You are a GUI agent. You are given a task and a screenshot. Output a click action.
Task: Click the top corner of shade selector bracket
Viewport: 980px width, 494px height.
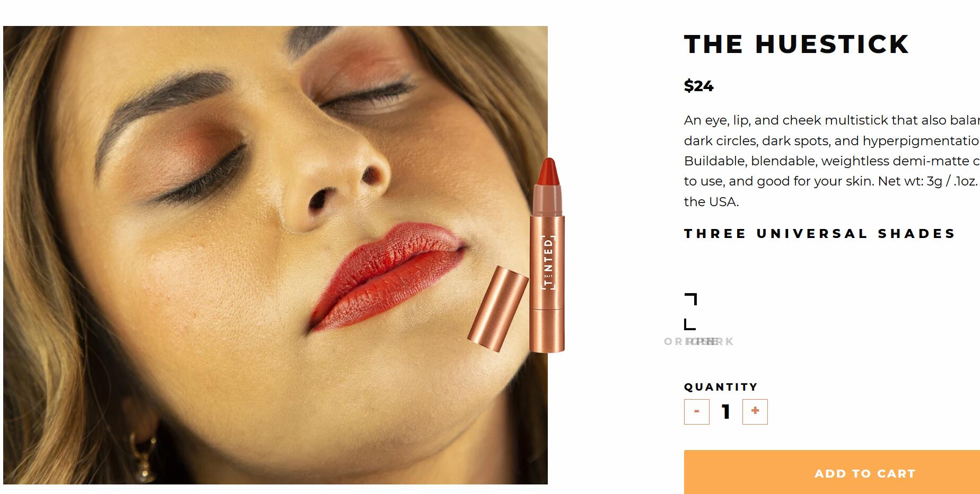pyautogui.click(x=691, y=299)
